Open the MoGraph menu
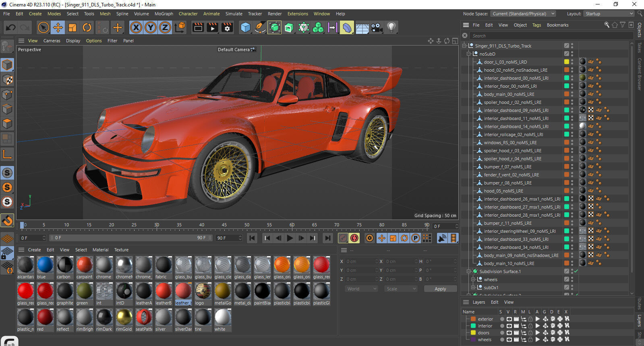The image size is (644, 346). coord(164,14)
